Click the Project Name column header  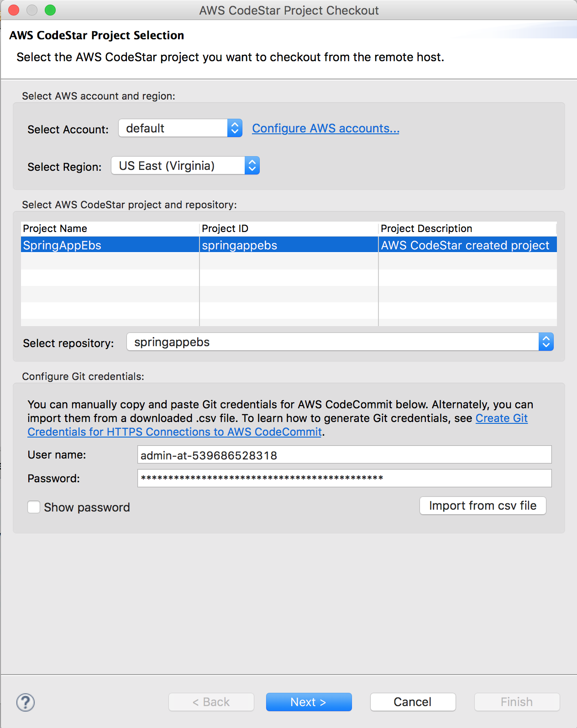pos(110,228)
